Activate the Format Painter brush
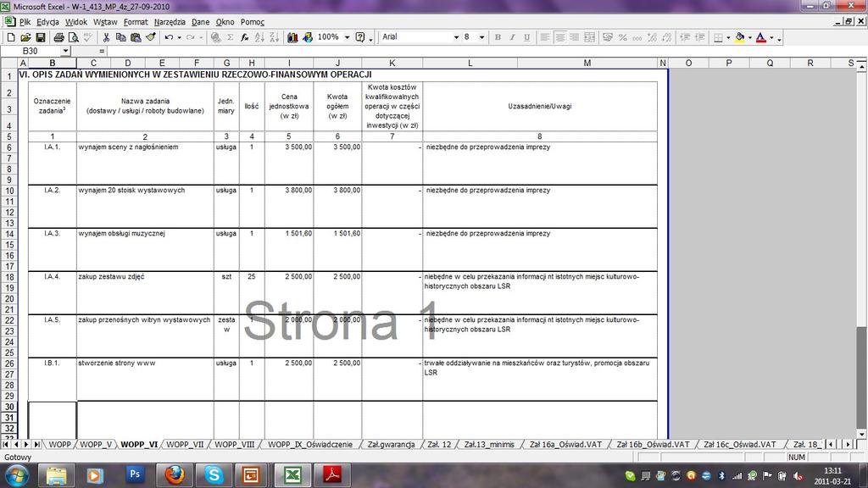 [x=151, y=37]
